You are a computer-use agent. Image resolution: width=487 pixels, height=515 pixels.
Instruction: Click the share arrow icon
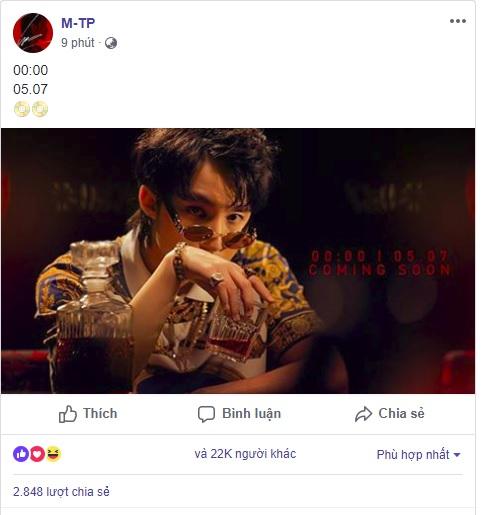point(363,414)
